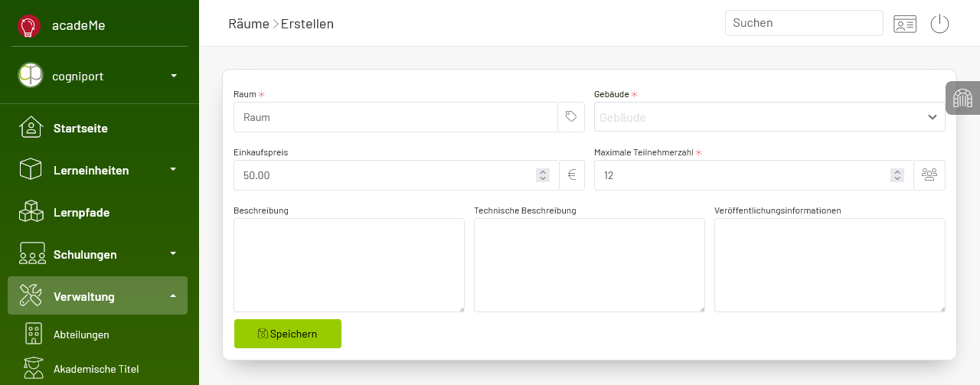Click the euro icon next to Einkaufspreis
This screenshot has height=385, width=980.
click(572, 175)
